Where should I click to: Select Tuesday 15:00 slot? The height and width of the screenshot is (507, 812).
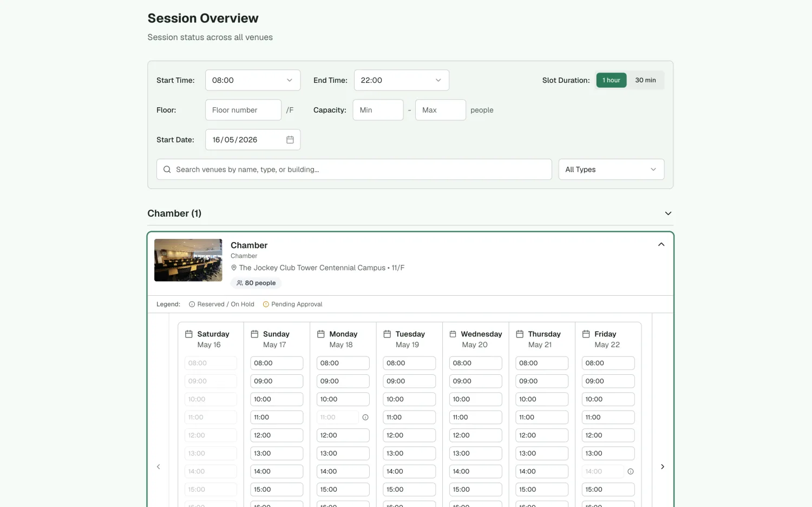(x=409, y=490)
